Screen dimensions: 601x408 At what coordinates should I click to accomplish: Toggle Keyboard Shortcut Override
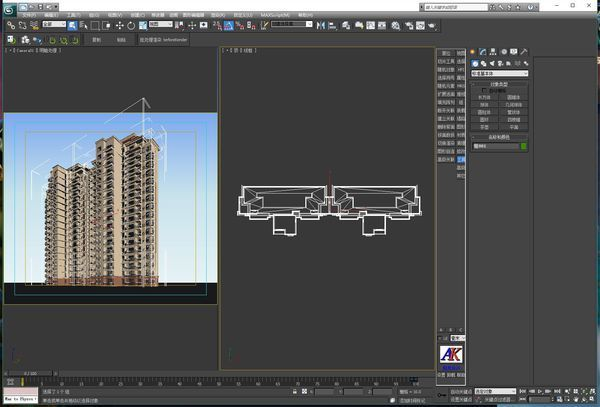[x=204, y=26]
